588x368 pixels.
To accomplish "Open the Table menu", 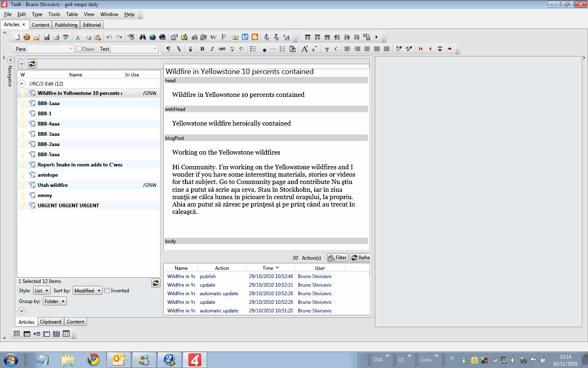I will pyautogui.click(x=72, y=14).
